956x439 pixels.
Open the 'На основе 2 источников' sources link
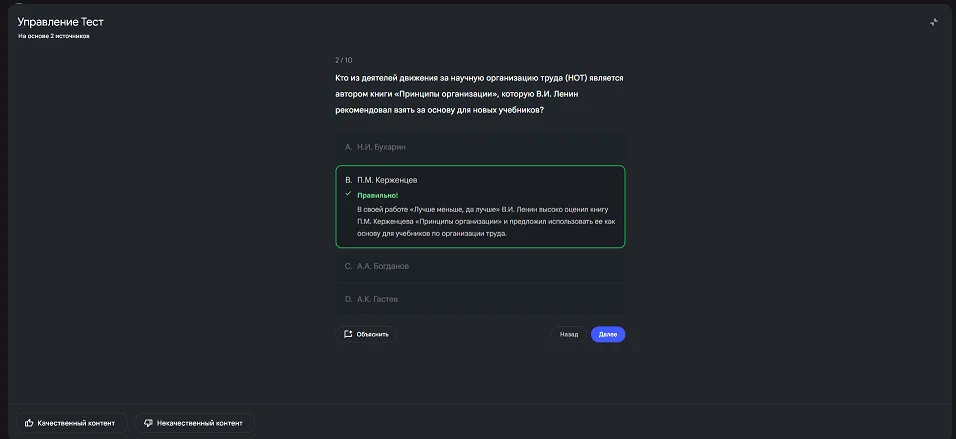coord(54,36)
